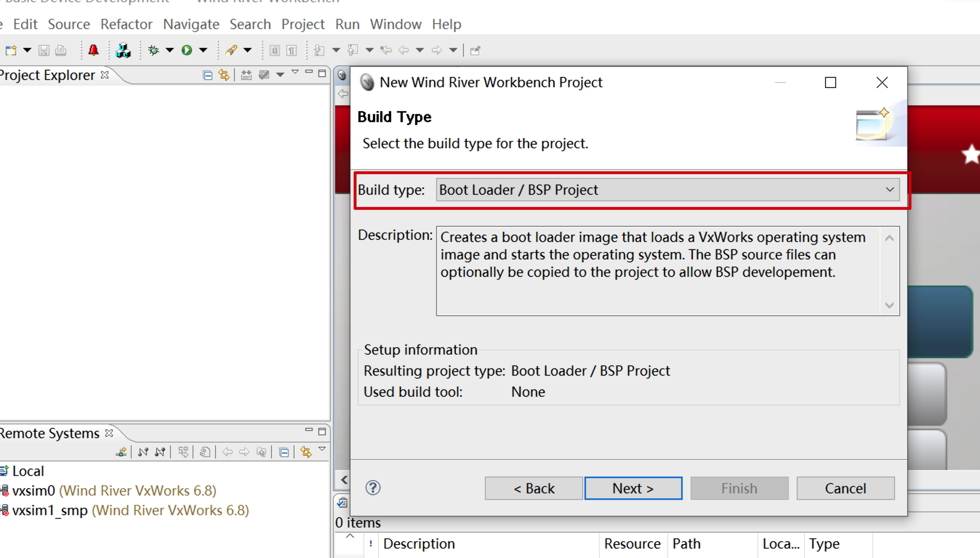Viewport: 980px width, 558px height.
Task: Open the Project menu
Action: click(x=303, y=24)
